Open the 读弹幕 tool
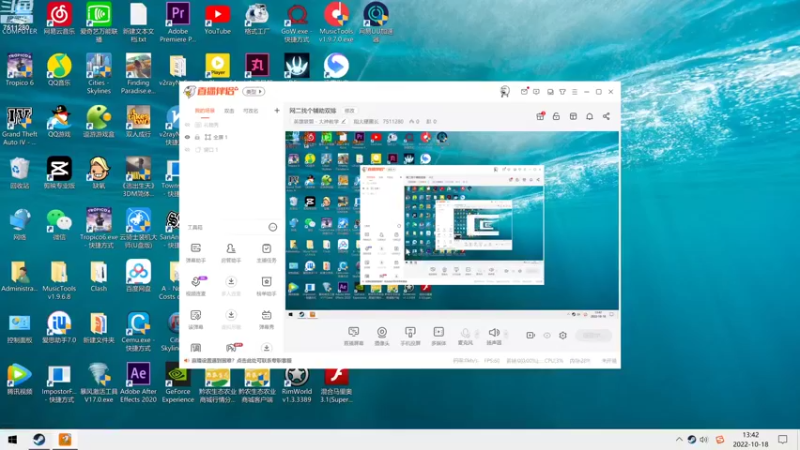Image resolution: width=800 pixels, height=450 pixels. tap(195, 319)
